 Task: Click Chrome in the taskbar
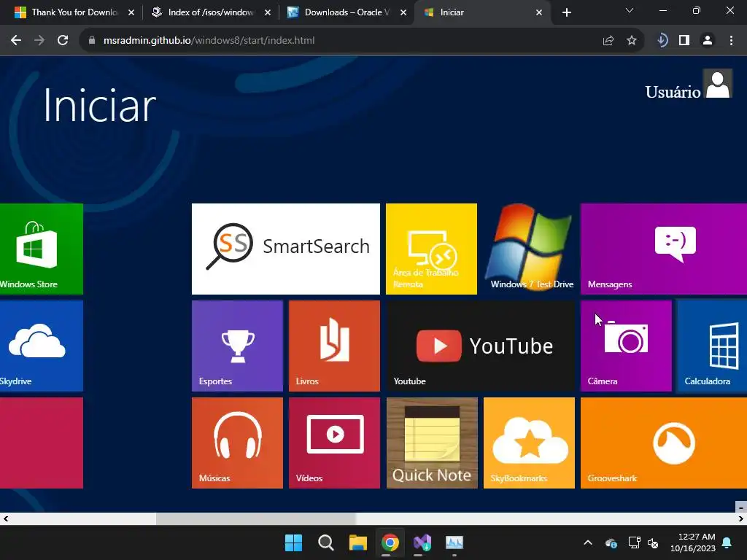tap(390, 542)
